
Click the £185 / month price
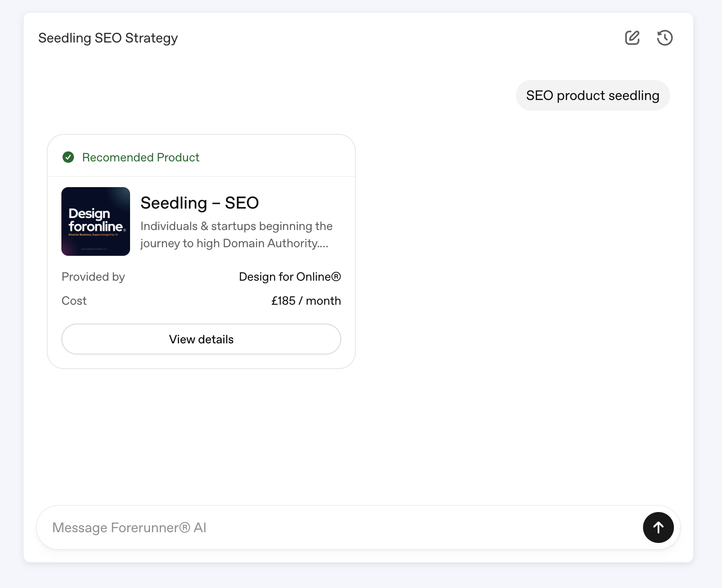(x=306, y=301)
